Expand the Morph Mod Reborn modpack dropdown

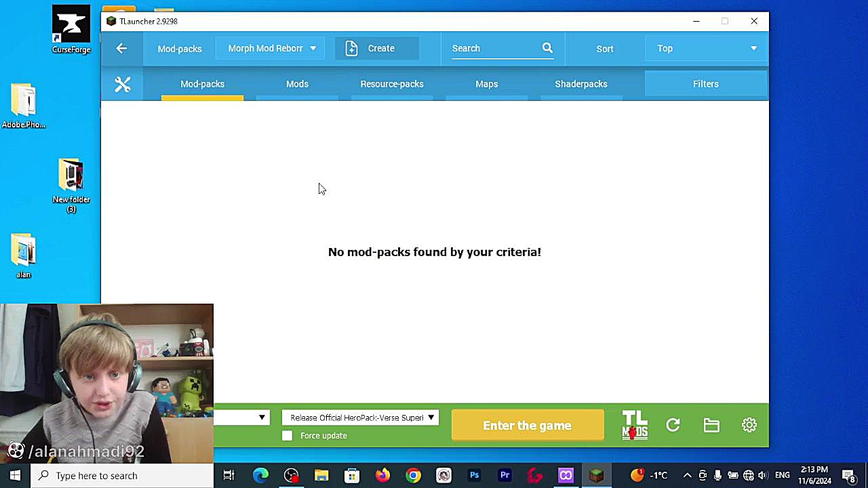pyautogui.click(x=271, y=48)
